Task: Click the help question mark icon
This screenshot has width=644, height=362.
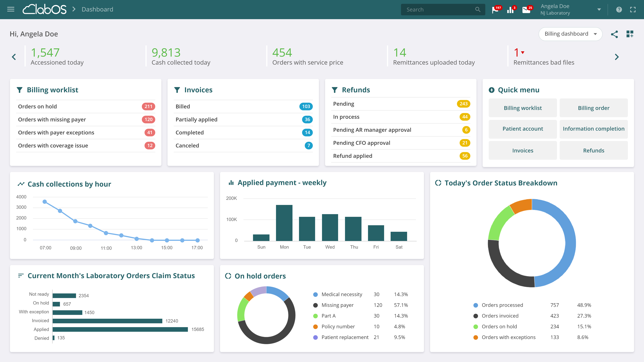Action: click(619, 9)
